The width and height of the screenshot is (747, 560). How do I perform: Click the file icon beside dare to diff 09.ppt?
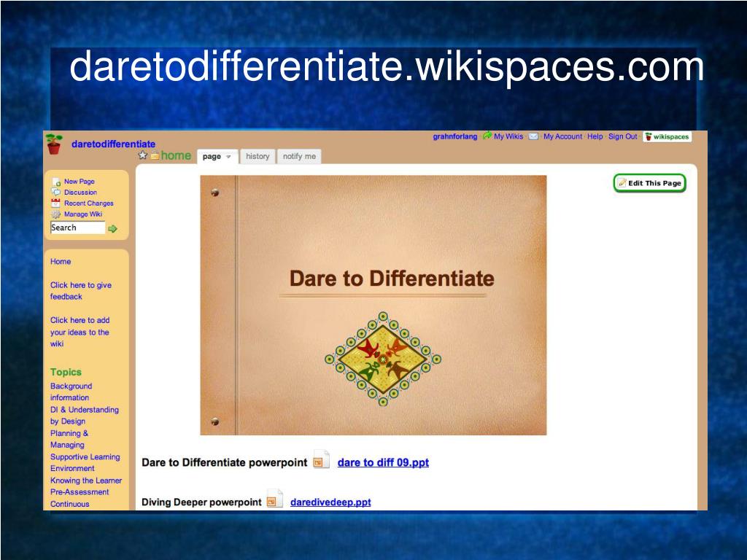(321, 460)
